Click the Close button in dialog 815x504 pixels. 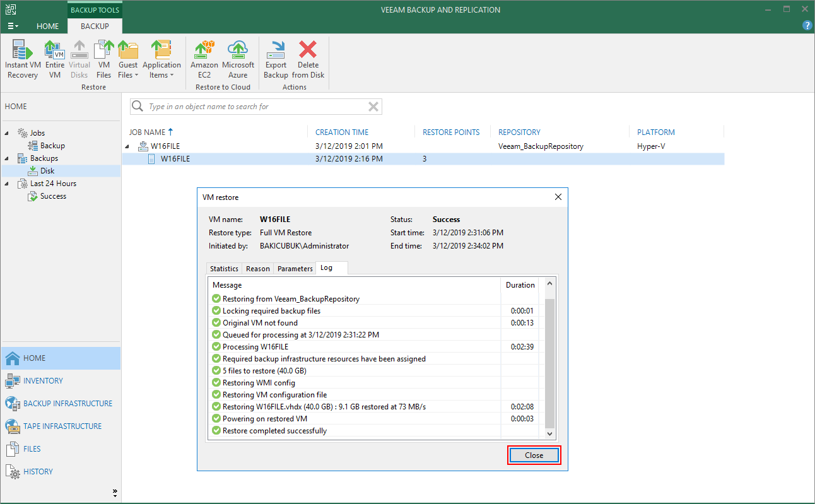[x=534, y=455]
